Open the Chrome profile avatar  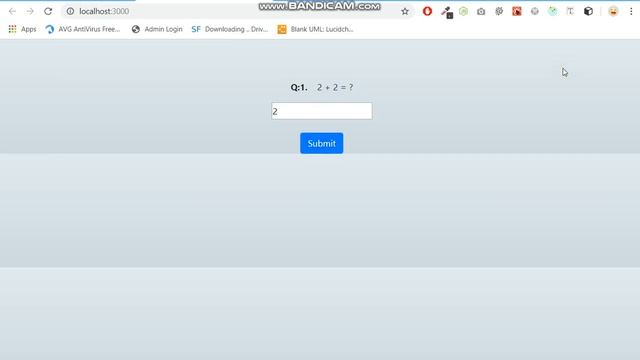[613, 11]
